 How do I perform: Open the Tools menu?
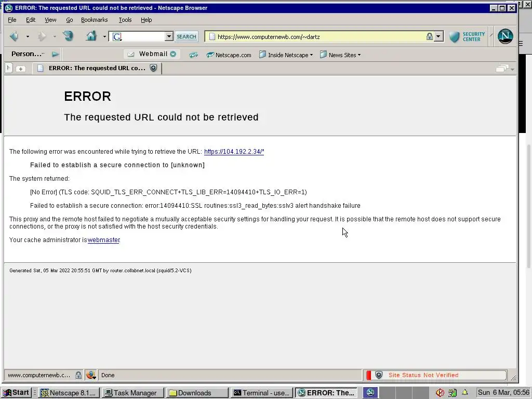125,20
